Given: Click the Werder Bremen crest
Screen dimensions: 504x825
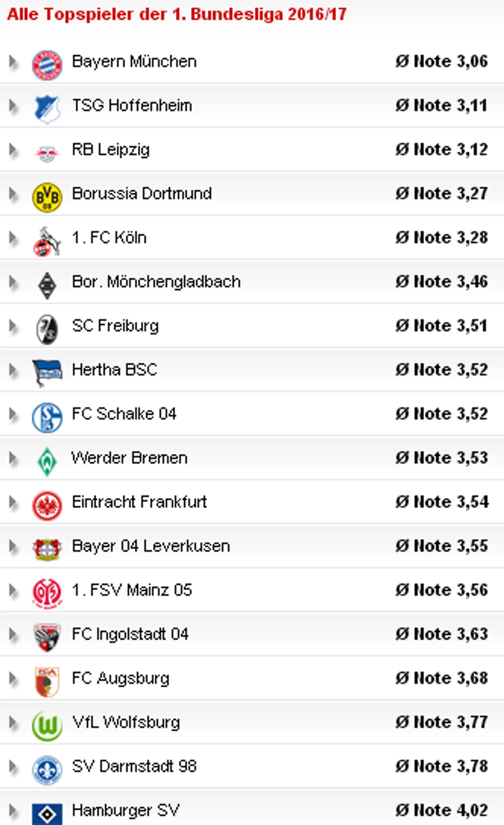Looking at the screenshot, I should pos(47,462).
